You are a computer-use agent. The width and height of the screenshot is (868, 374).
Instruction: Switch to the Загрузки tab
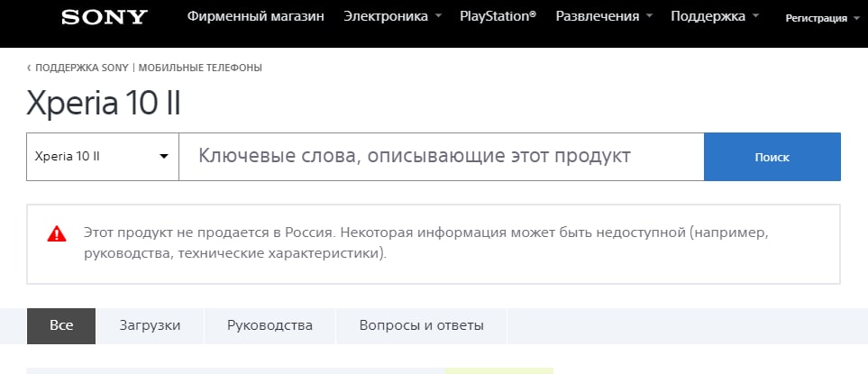coord(150,326)
